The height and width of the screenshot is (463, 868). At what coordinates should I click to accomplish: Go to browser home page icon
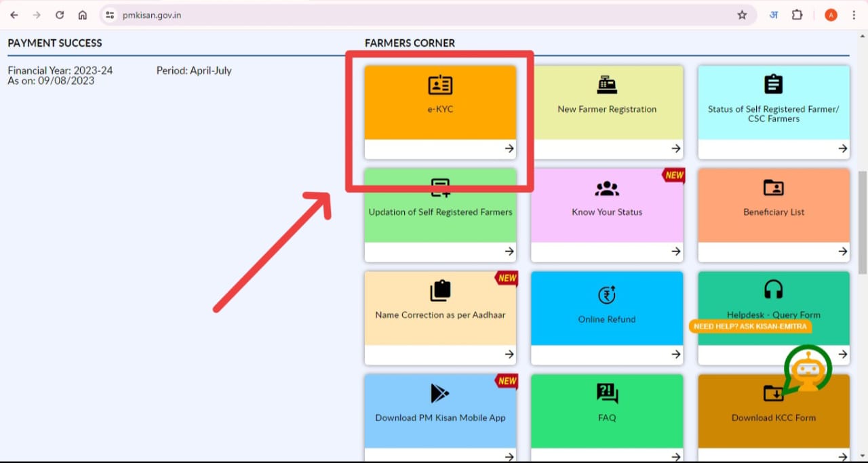[x=82, y=15]
